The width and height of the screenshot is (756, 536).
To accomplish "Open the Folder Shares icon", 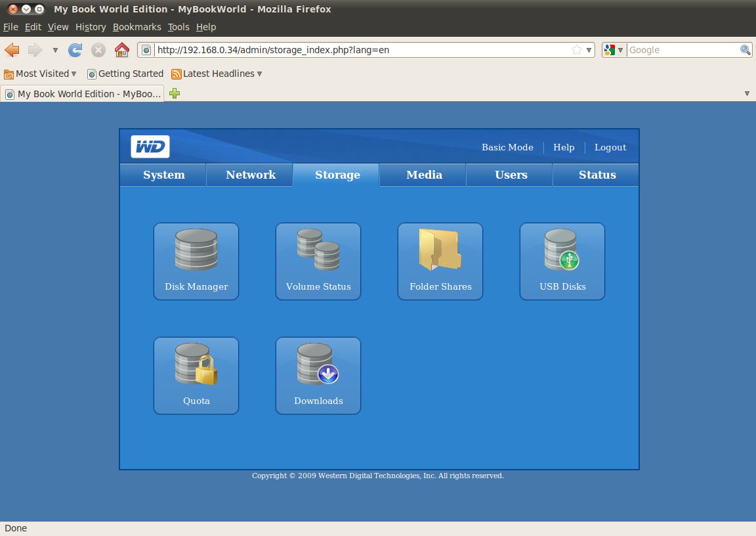I will point(440,261).
